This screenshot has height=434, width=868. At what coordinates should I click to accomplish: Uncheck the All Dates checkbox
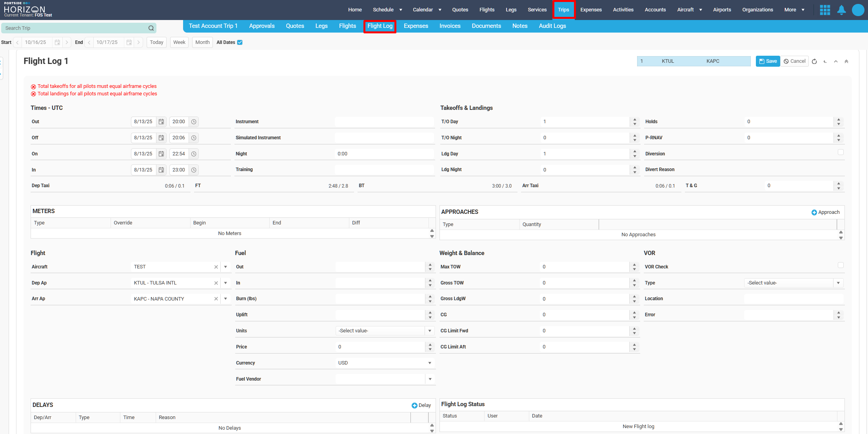pyautogui.click(x=240, y=42)
